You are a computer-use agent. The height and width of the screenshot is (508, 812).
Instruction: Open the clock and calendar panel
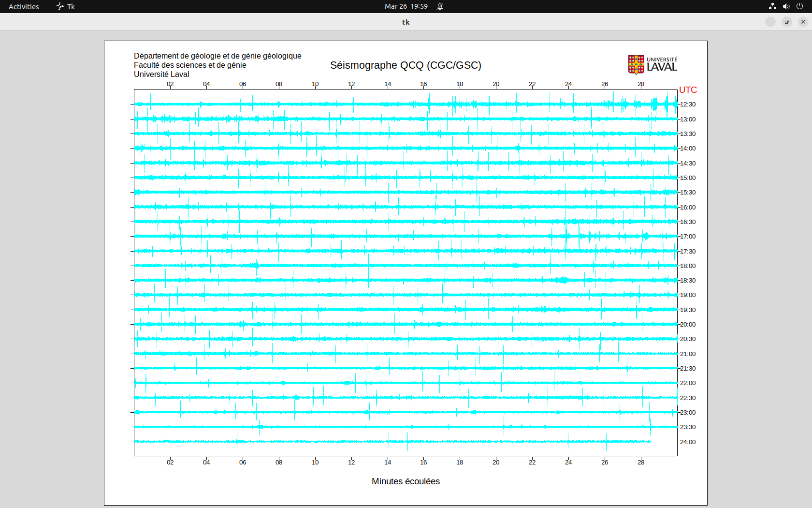click(406, 6)
